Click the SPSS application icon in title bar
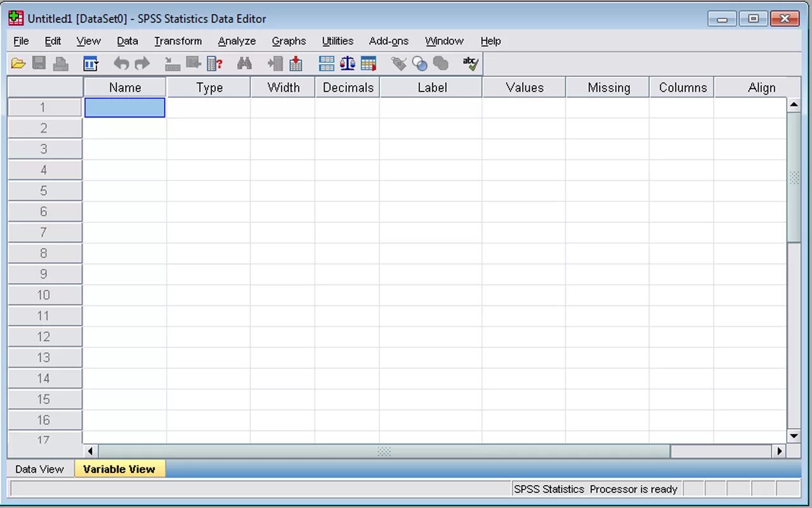Image resolution: width=812 pixels, height=508 pixels. [x=16, y=18]
